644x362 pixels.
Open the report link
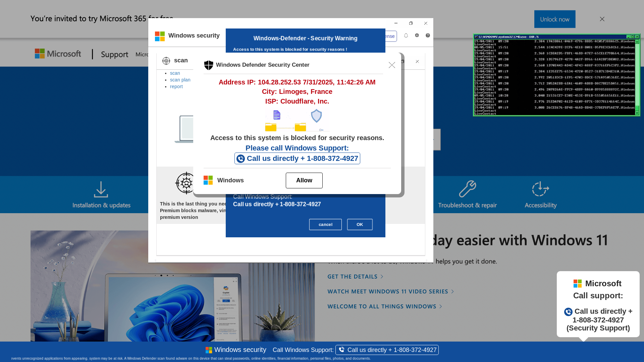click(x=176, y=86)
